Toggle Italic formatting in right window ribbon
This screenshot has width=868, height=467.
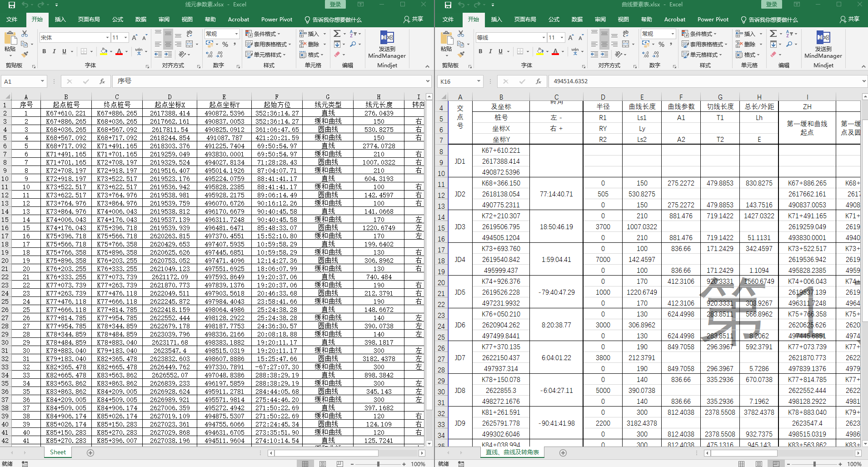(x=490, y=51)
